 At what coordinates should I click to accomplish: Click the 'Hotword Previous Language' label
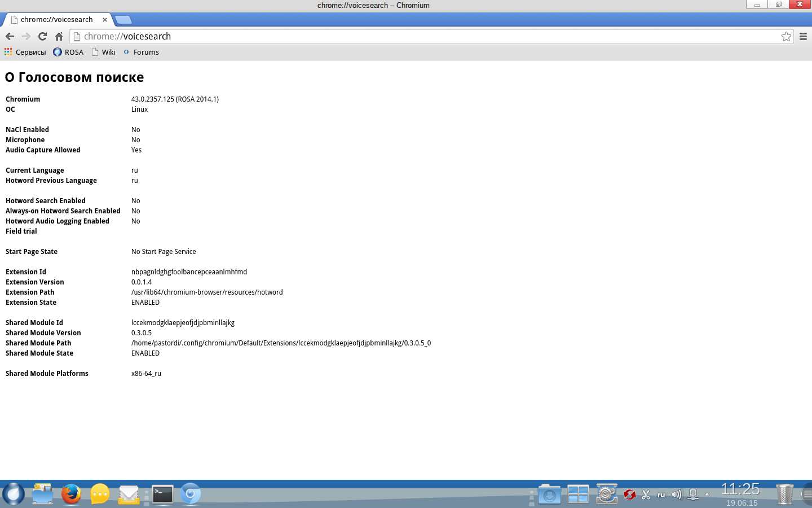[x=51, y=181]
